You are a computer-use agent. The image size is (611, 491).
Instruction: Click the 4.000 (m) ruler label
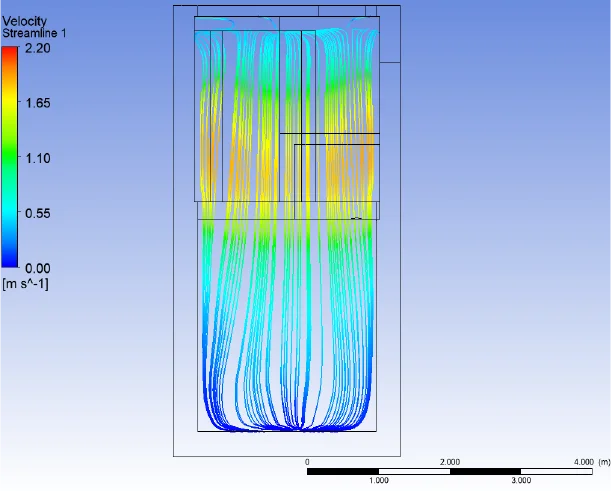[592, 462]
